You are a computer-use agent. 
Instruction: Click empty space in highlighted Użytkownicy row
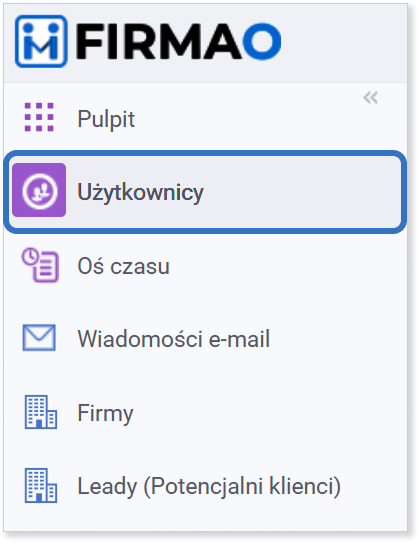click(x=301, y=192)
